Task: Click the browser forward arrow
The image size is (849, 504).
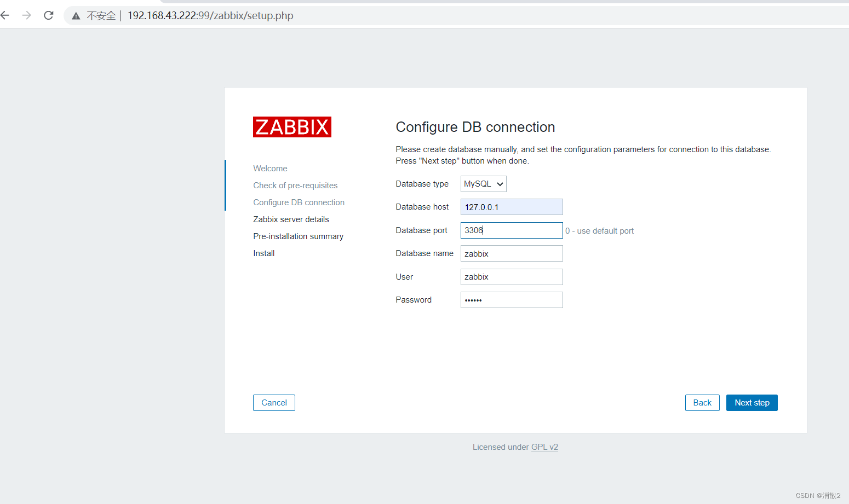Action: click(x=26, y=15)
